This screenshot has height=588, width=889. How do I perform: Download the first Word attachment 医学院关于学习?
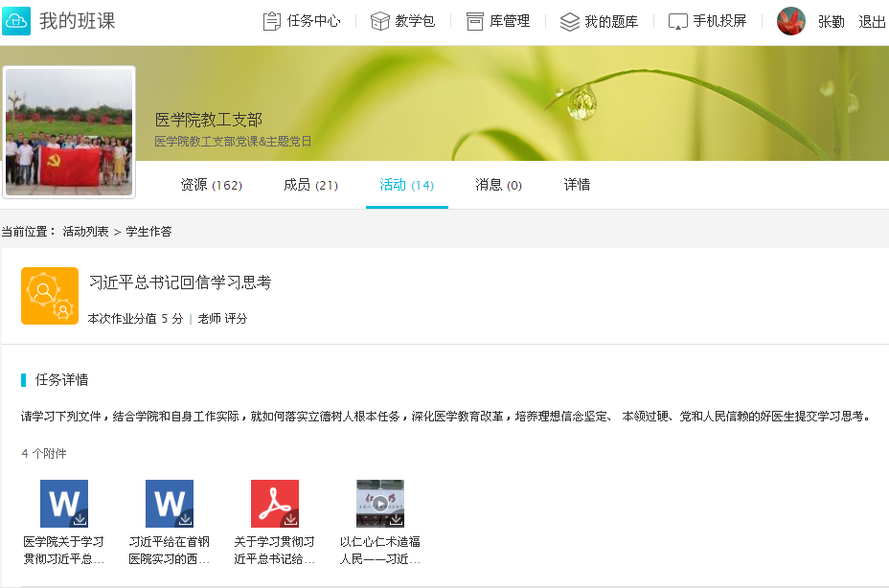(64, 504)
